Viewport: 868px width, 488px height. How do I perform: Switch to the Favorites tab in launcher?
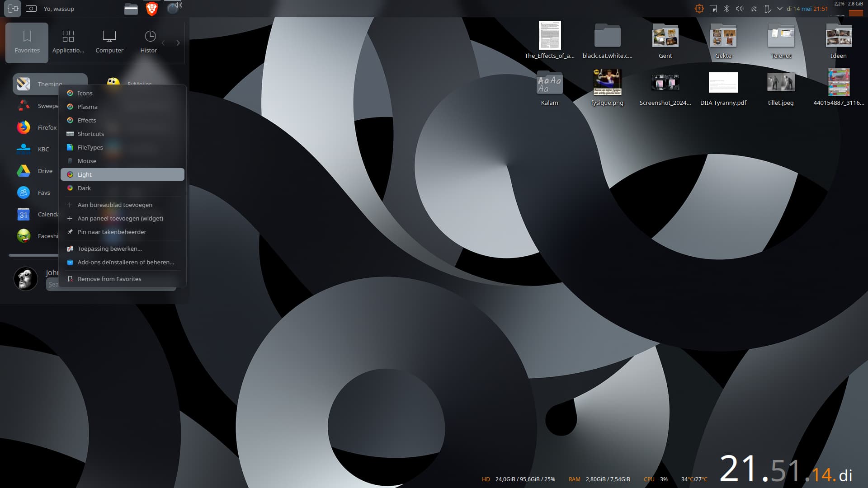(x=27, y=42)
